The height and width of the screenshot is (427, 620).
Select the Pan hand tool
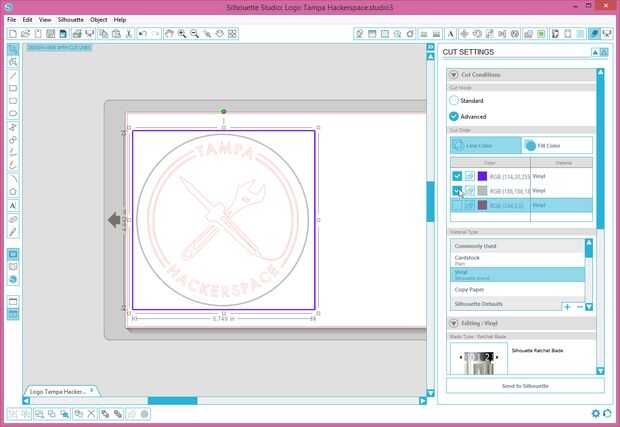pyautogui.click(x=169, y=34)
